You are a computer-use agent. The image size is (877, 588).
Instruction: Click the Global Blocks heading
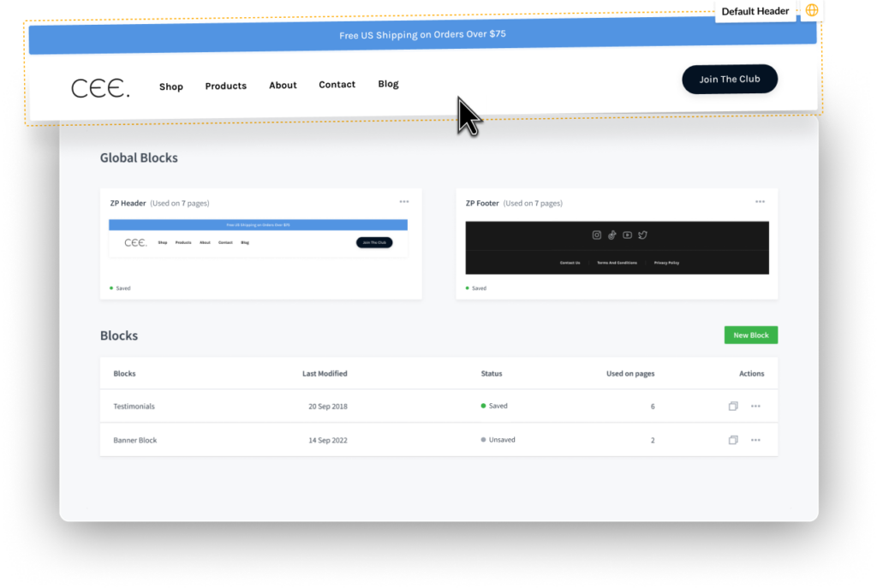[x=139, y=157]
